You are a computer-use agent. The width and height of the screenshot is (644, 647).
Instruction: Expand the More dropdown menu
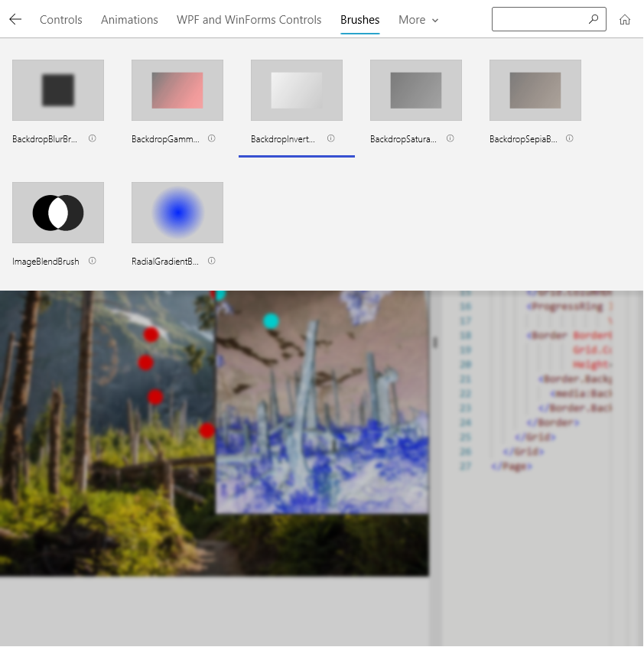418,20
